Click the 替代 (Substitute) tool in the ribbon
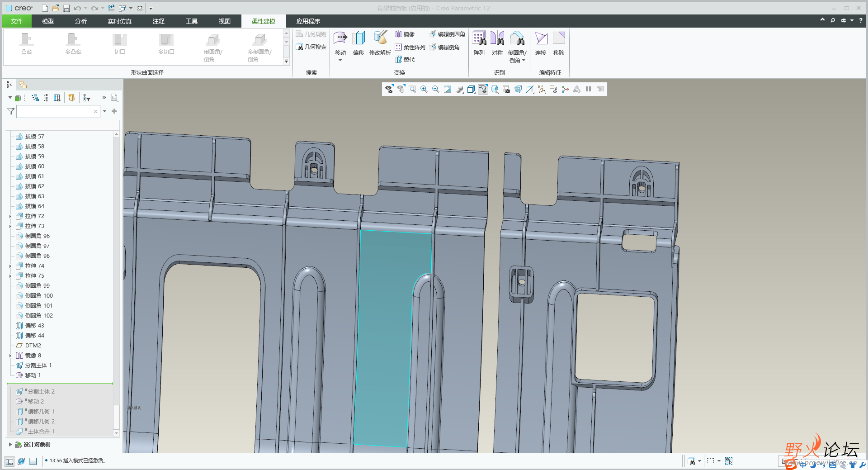 click(x=405, y=60)
